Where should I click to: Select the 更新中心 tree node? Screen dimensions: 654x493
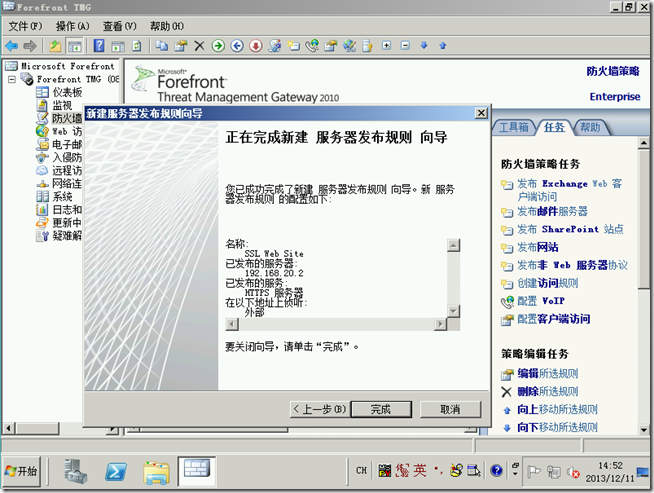67,223
